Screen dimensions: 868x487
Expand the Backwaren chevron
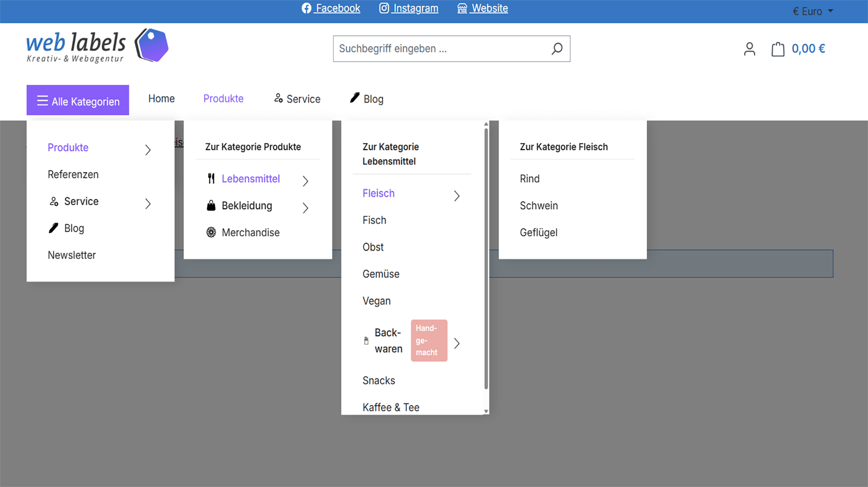(x=457, y=343)
